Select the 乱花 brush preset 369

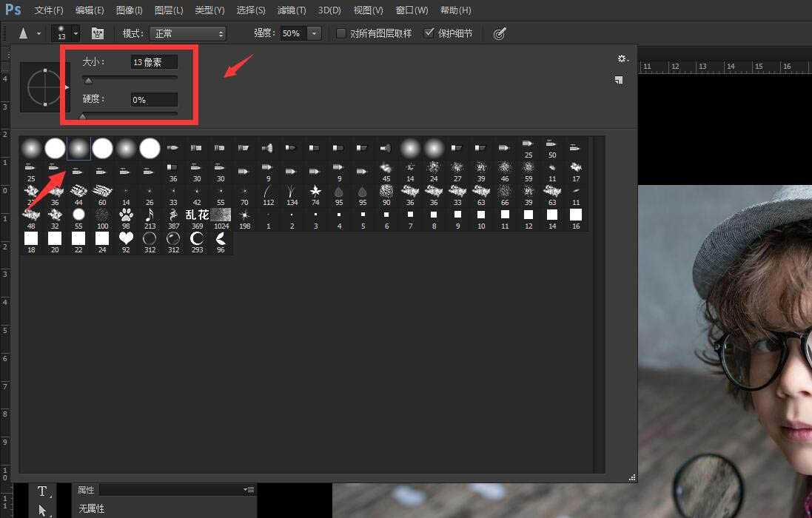[x=197, y=219]
